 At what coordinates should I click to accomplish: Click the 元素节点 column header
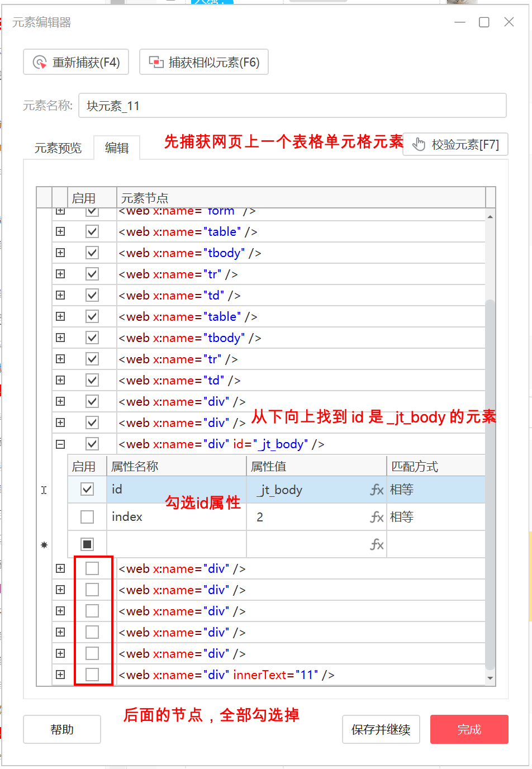(301, 198)
